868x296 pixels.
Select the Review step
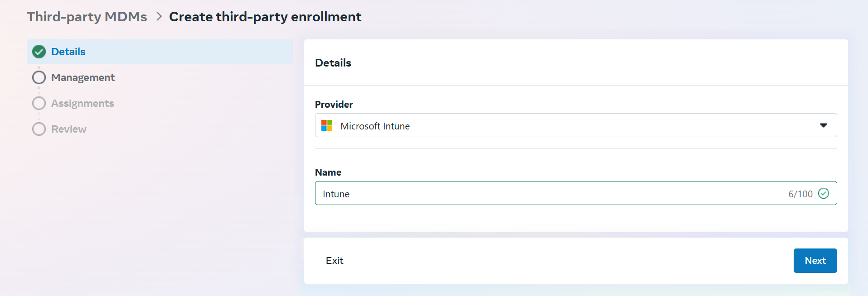pos(69,129)
